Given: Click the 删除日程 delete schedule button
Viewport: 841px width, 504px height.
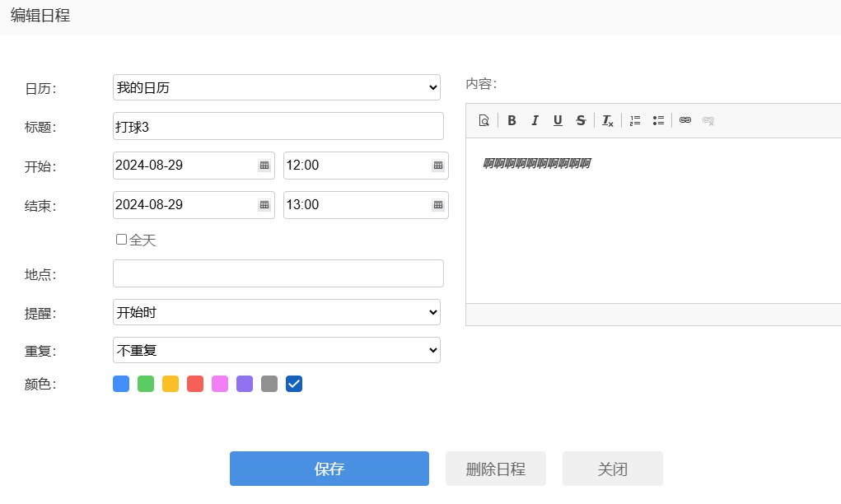Looking at the screenshot, I should coord(496,469).
